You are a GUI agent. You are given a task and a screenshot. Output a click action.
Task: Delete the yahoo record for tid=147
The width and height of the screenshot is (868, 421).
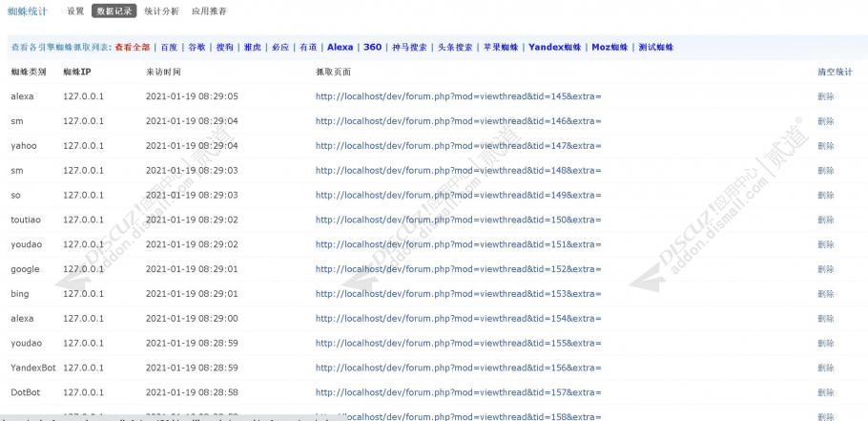coord(826,146)
